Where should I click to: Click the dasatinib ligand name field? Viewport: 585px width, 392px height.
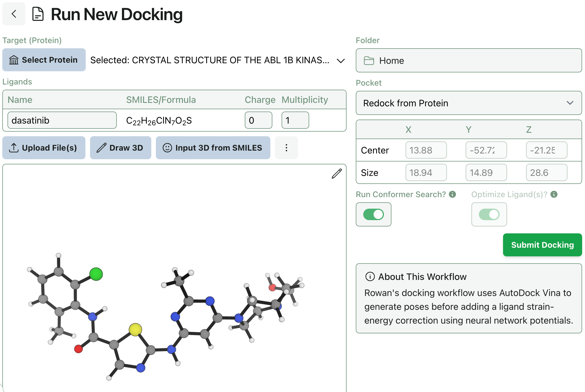pos(62,120)
